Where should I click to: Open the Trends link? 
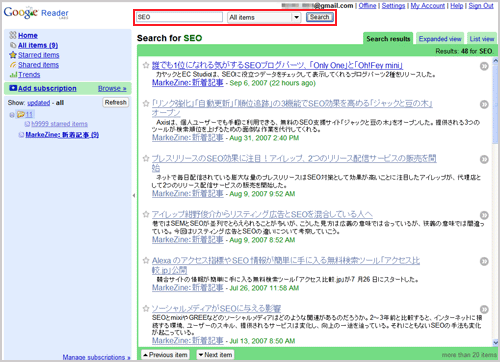[x=29, y=75]
